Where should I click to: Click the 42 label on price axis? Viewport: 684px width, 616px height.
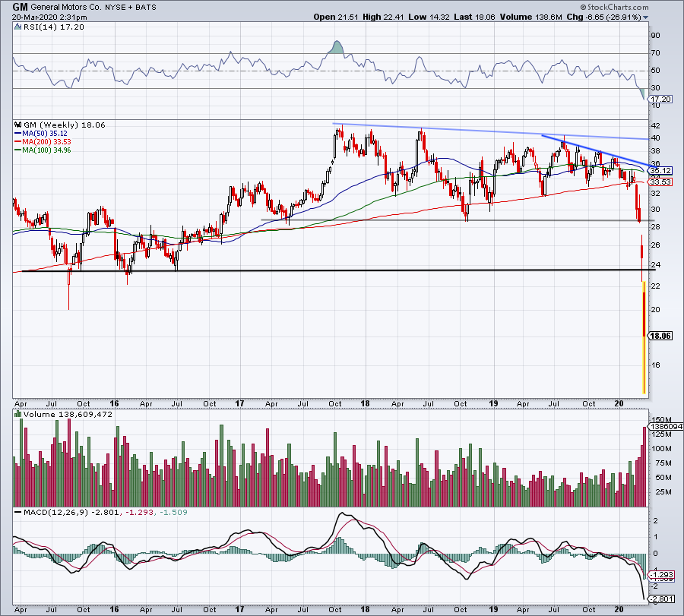656,126
